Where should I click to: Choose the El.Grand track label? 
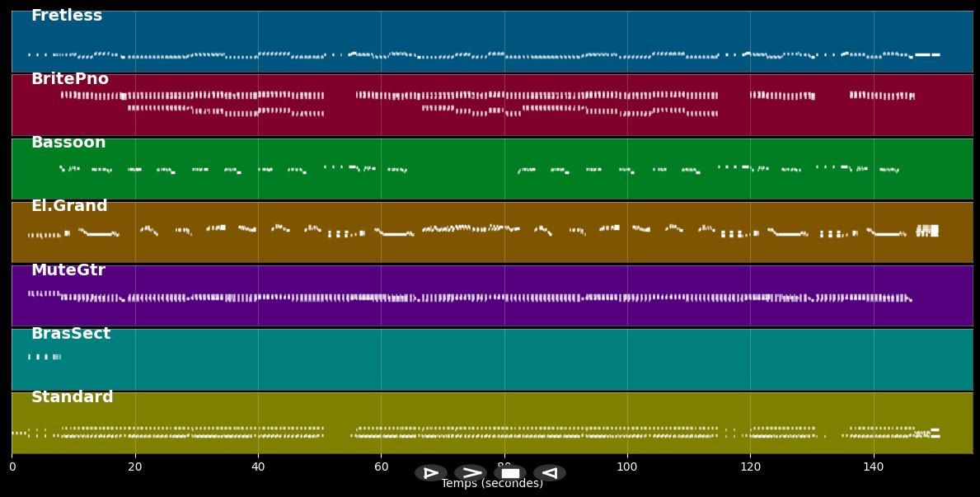click(69, 206)
